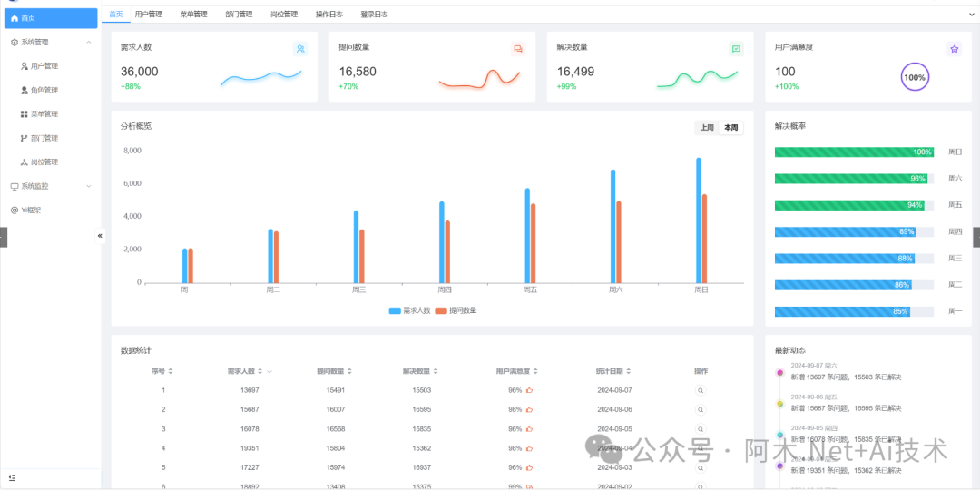Click magnifier action icon for row 3

click(701, 428)
